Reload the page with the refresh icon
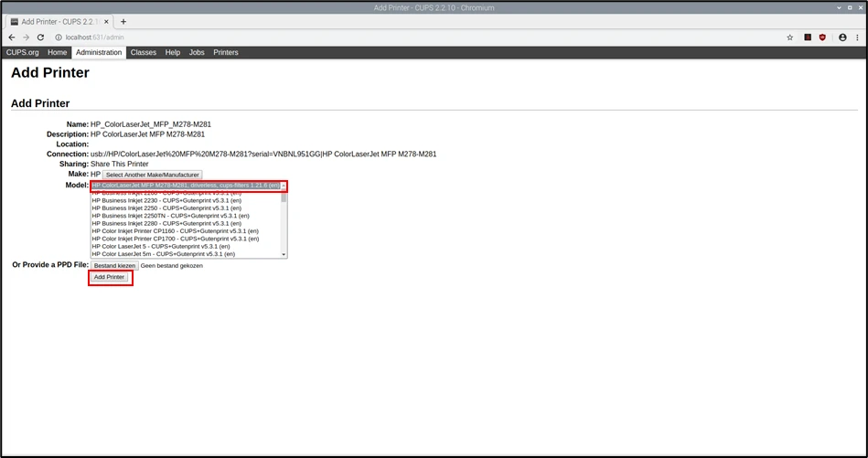The width and height of the screenshot is (868, 458). [40, 37]
